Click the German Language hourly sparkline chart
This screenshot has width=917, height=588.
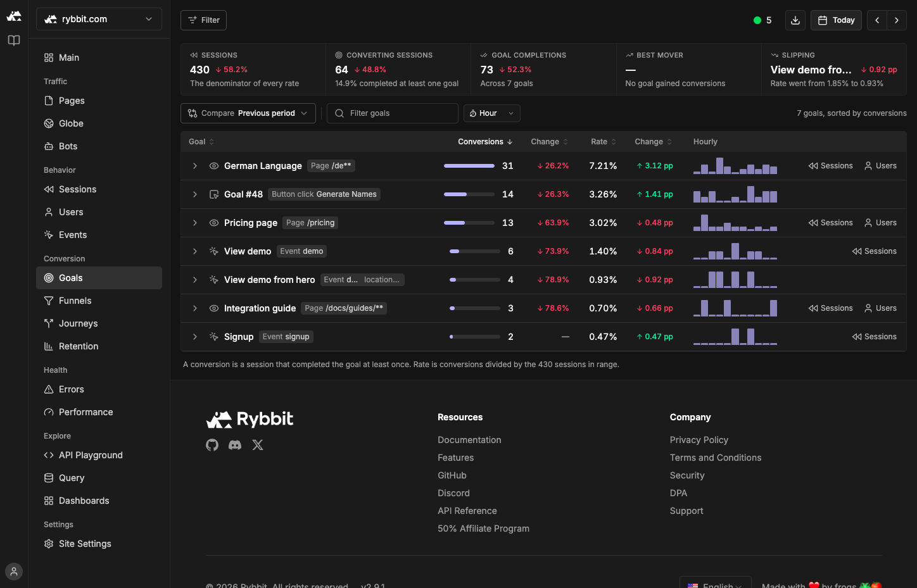pos(735,166)
